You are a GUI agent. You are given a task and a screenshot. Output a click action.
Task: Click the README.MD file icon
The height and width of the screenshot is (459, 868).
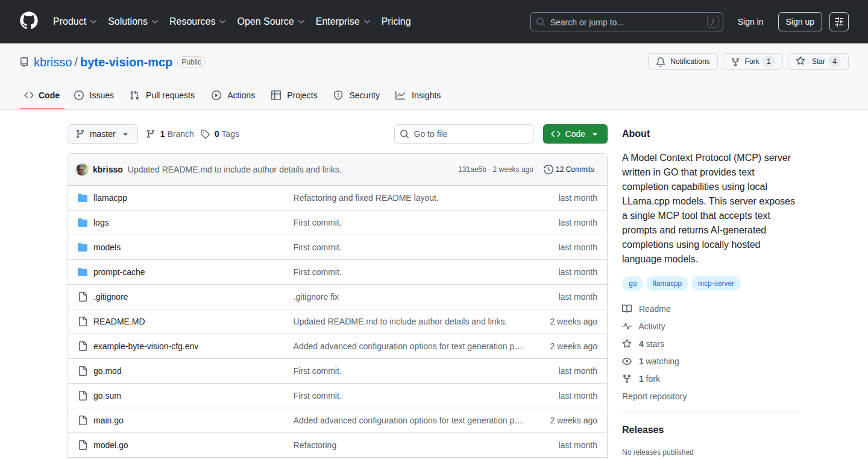[83, 321]
